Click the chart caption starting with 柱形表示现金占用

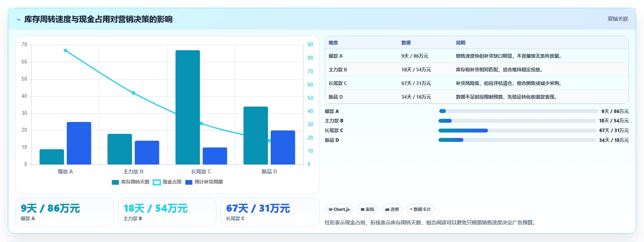431,223
